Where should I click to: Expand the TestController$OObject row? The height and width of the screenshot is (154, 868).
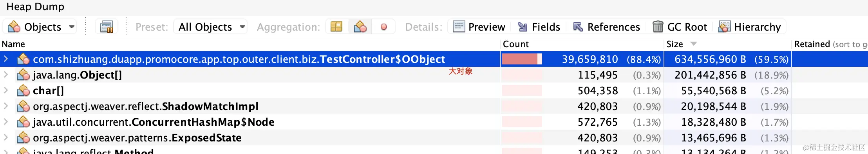click(x=6, y=59)
